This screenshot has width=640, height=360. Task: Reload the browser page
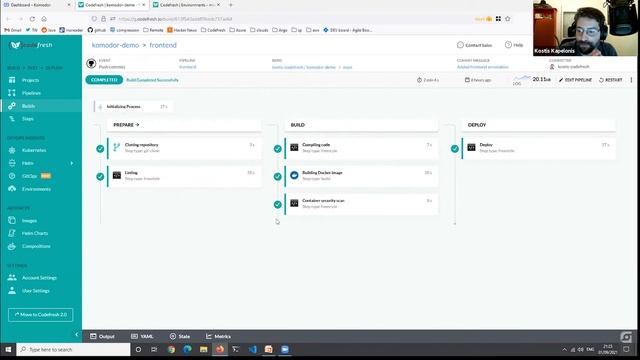click(32, 19)
